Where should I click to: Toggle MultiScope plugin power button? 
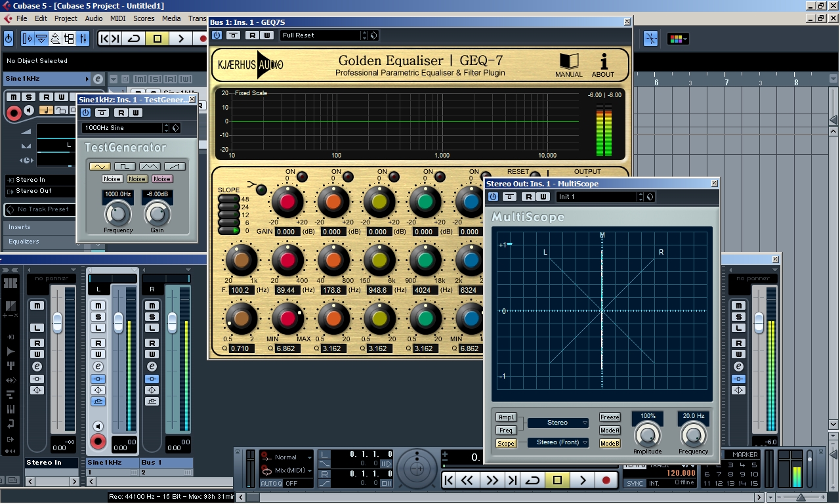tap(493, 197)
